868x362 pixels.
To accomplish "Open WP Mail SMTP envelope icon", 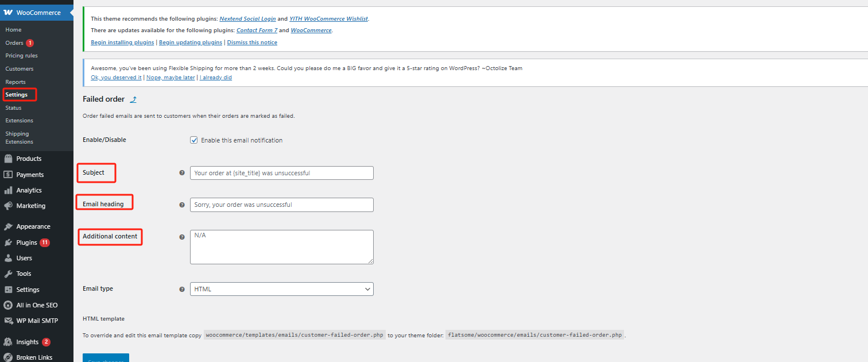I will pos(8,321).
